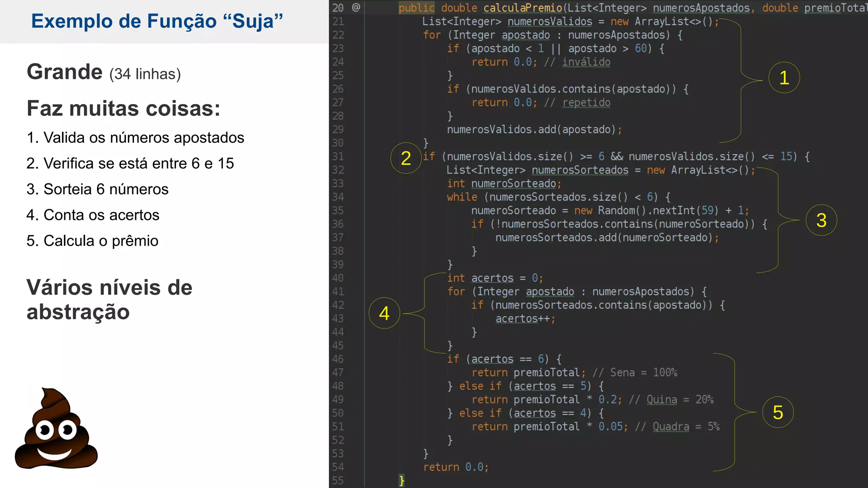
Task: Click line number 31 in gutter
Action: tap(338, 157)
